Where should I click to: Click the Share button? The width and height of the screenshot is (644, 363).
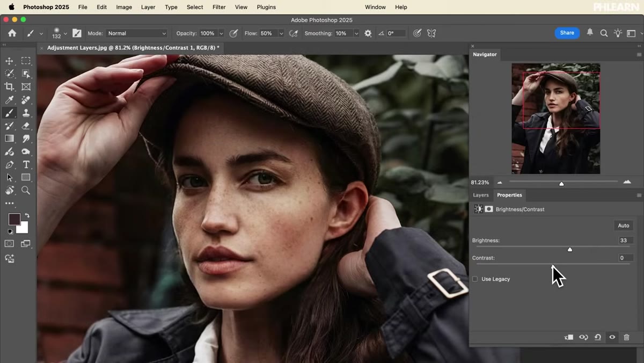(567, 33)
